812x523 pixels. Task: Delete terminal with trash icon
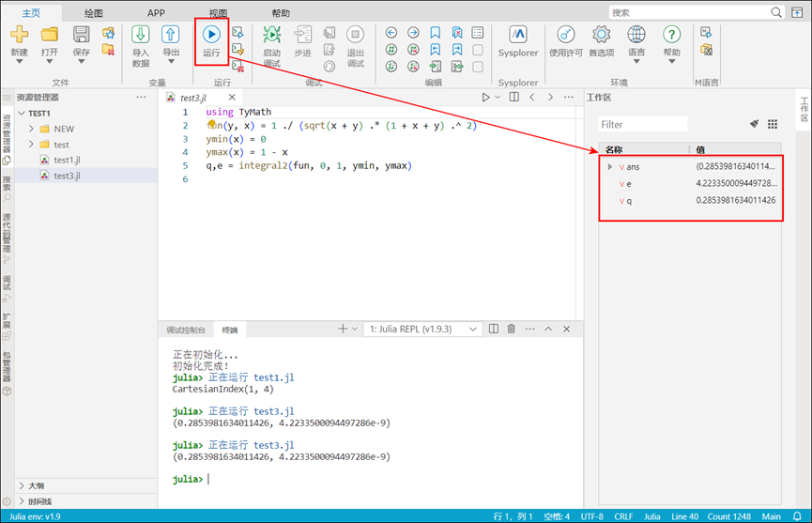click(x=511, y=329)
